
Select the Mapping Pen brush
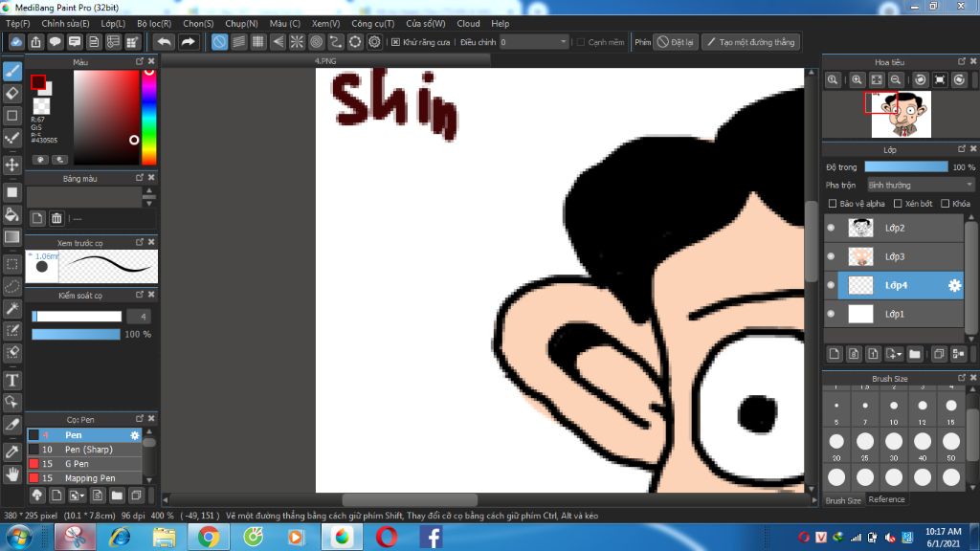pos(84,478)
